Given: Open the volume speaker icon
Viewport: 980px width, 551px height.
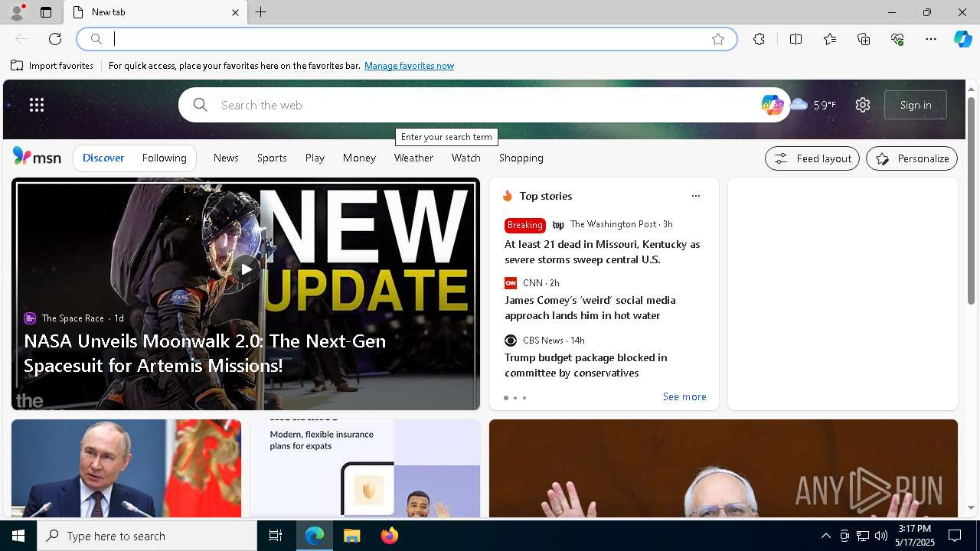Looking at the screenshot, I should point(880,536).
